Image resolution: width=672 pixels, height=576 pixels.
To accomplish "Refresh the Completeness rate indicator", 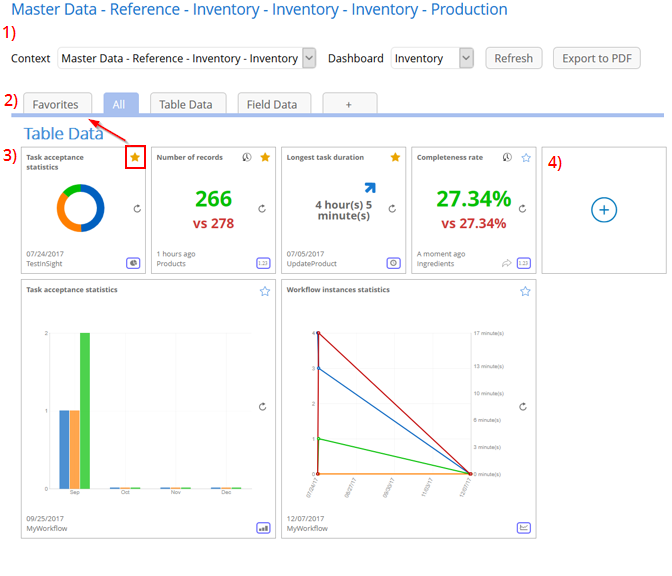I will tap(522, 209).
